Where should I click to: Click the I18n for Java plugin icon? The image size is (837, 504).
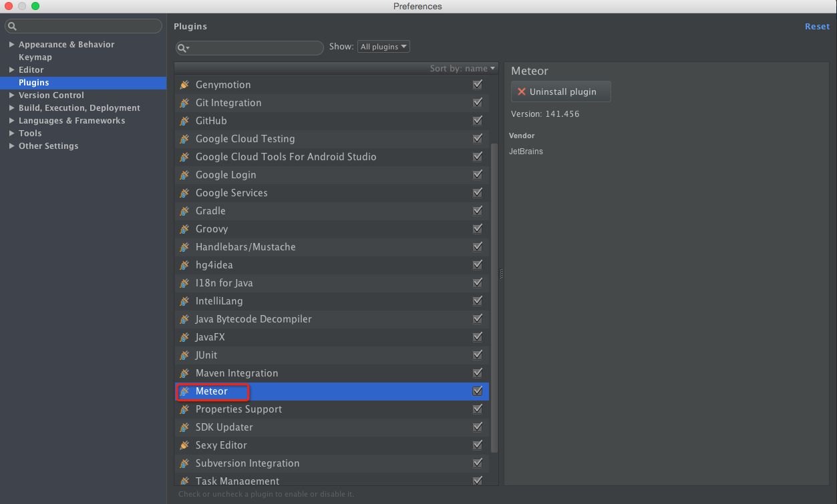click(x=184, y=283)
